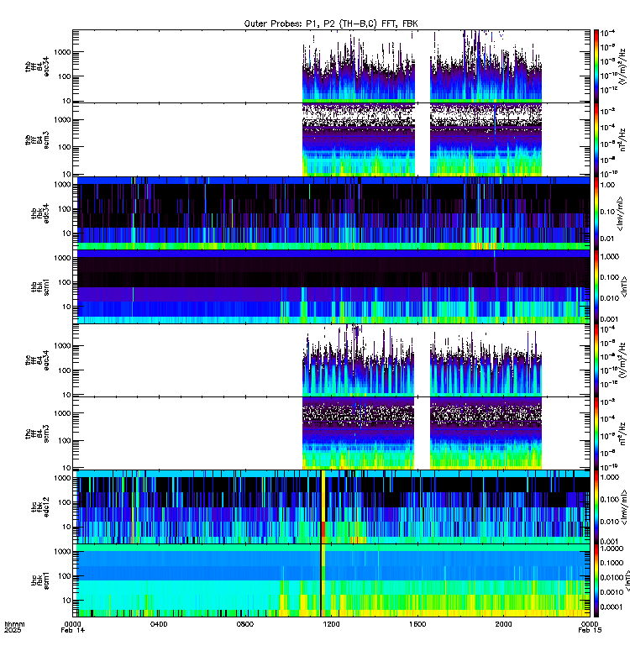Click the color bar of thb fbk edc34 panel
Image resolution: width=630 pixels, height=672 pixels.
coord(596,213)
